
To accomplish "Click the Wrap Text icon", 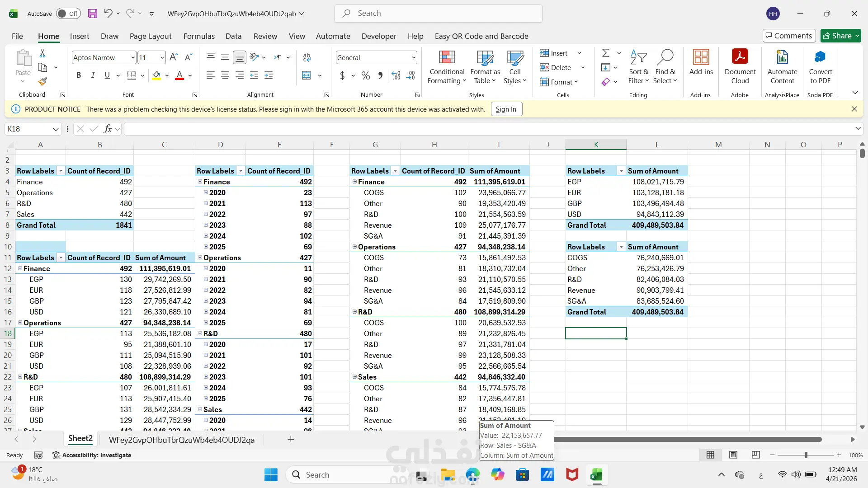I will [307, 57].
